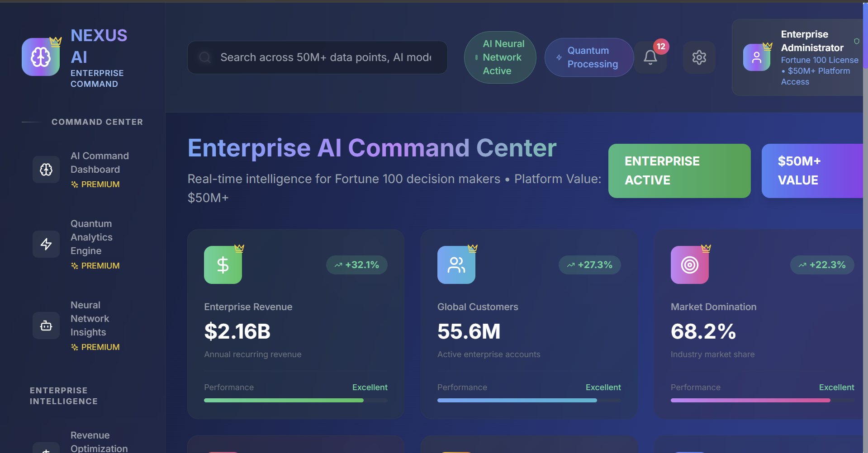
Task: Open the Enterprise Administrator profile card
Action: pyautogui.click(x=798, y=57)
